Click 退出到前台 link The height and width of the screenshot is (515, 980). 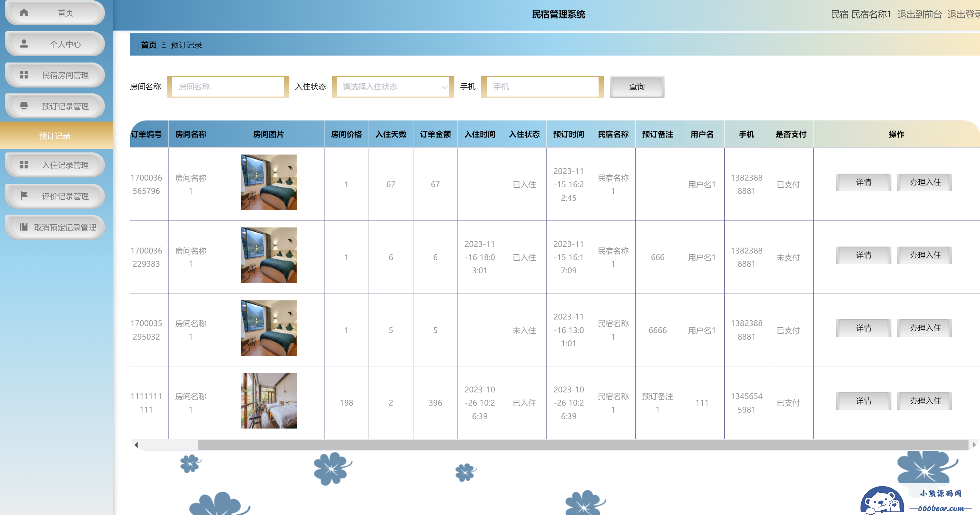tap(919, 15)
